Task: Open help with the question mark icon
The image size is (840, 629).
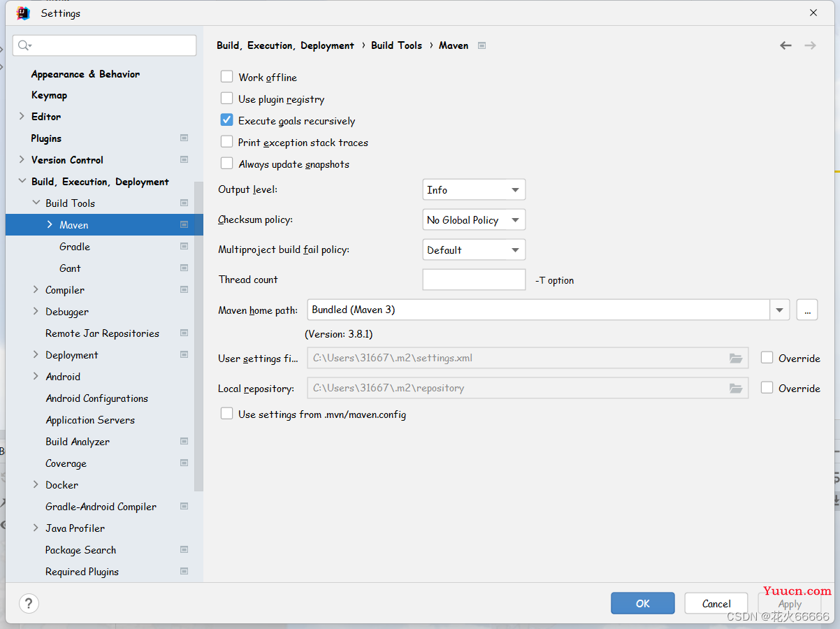Action: pos(28,604)
